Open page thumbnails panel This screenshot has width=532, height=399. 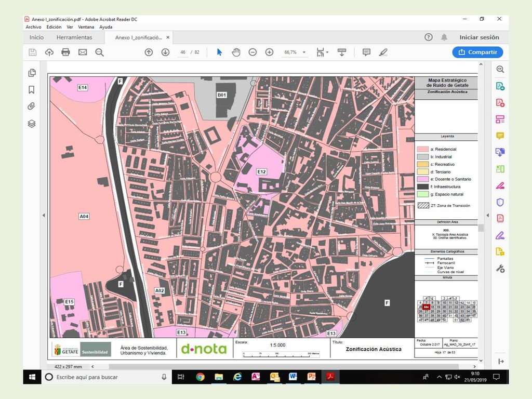pos(32,73)
